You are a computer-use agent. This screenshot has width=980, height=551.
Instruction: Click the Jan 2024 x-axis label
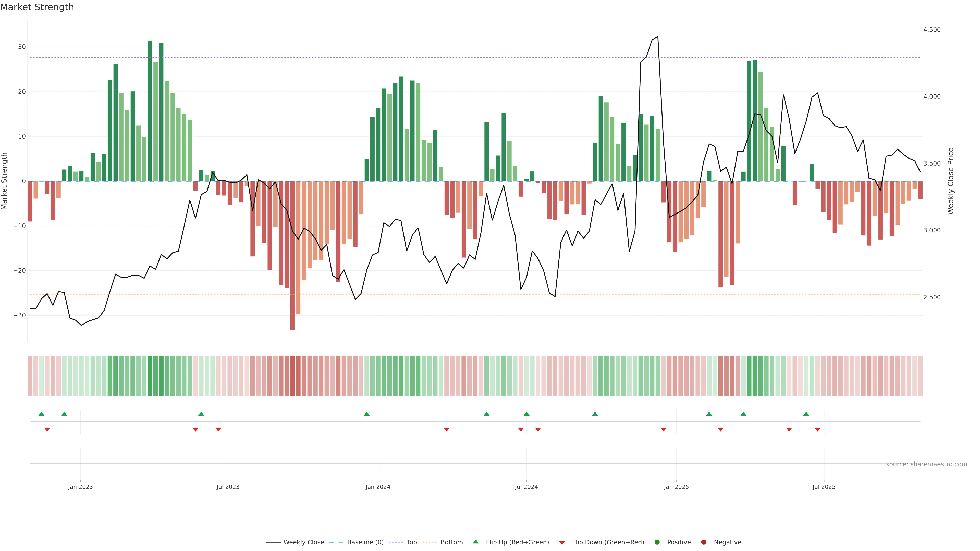coord(378,487)
